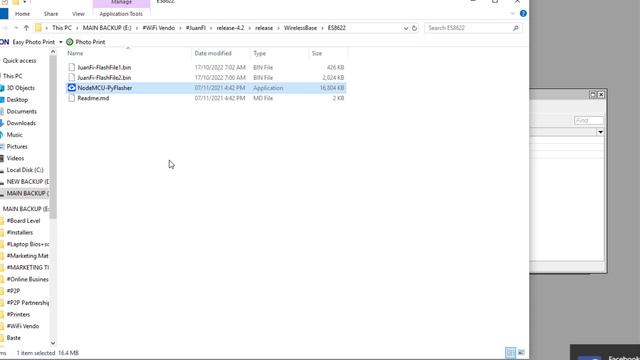This screenshot has height=360, width=640.
Task: Refresh the ES8622 folder view
Action: point(414,28)
